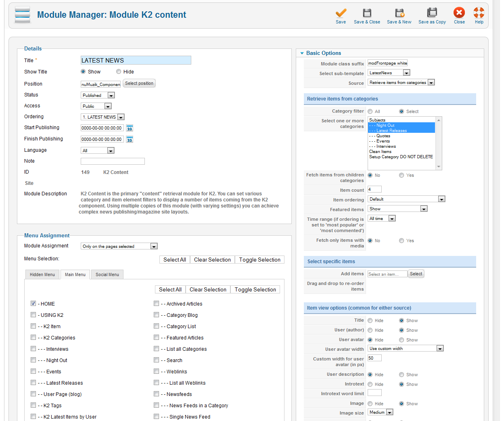Set User description to Show
Screen dimensions: 504x421
pyautogui.click(x=402, y=375)
